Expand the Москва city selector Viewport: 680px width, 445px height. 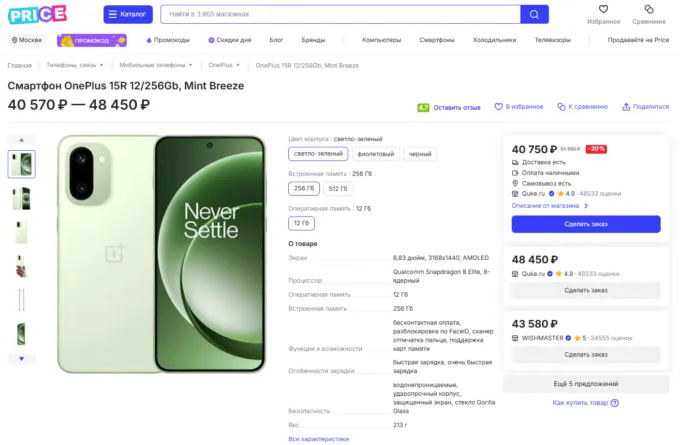point(26,40)
